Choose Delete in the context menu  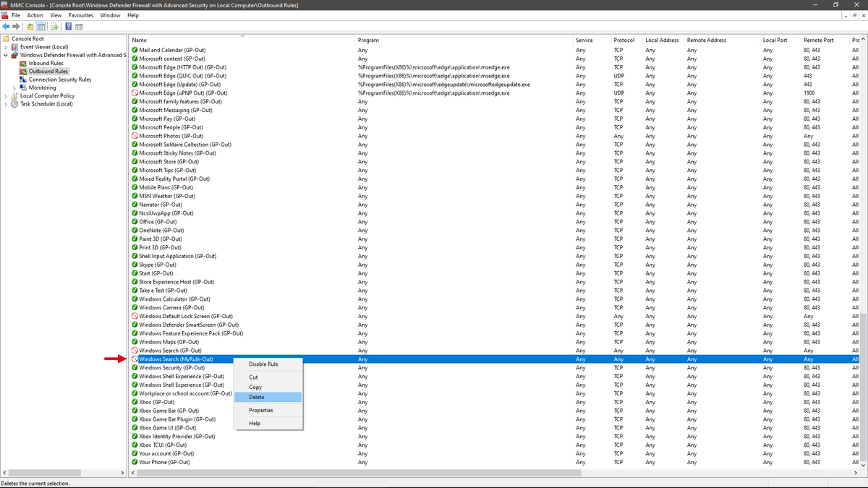268,397
